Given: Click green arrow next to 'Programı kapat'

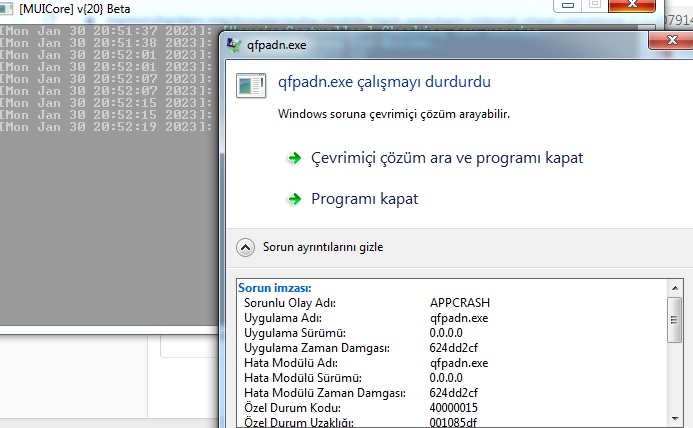Looking at the screenshot, I should click(294, 199).
